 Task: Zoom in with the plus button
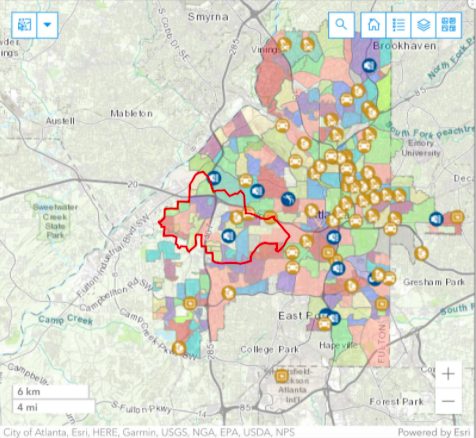click(x=448, y=374)
